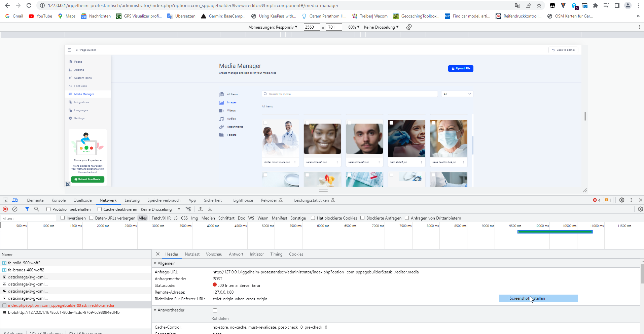Screen dimensions: 644x334
Task: Enable Protokoll beibehalten checkbox
Action: pyautogui.click(x=48, y=209)
